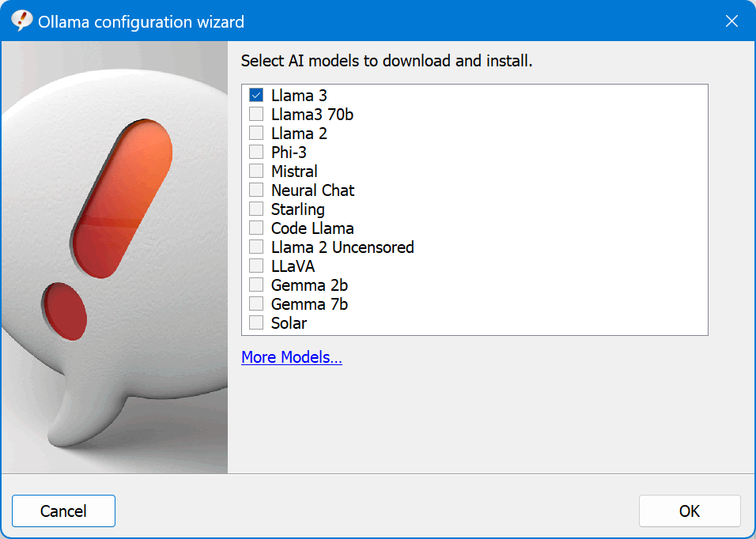Tick the Llama 2 checkbox

coord(256,133)
